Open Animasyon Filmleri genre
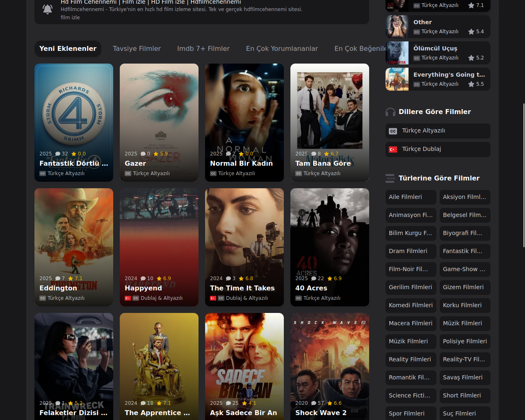 click(x=411, y=215)
